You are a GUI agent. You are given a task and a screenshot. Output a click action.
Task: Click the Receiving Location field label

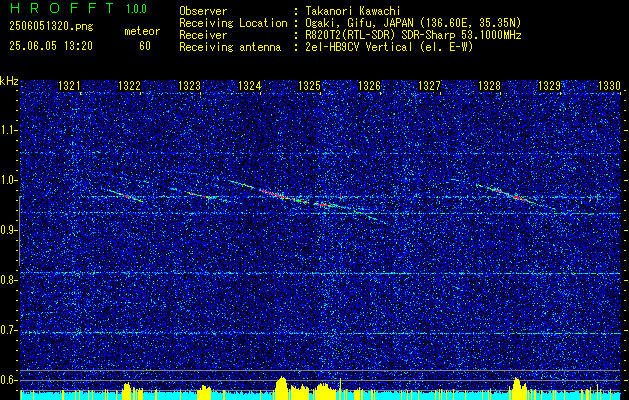[x=233, y=23]
